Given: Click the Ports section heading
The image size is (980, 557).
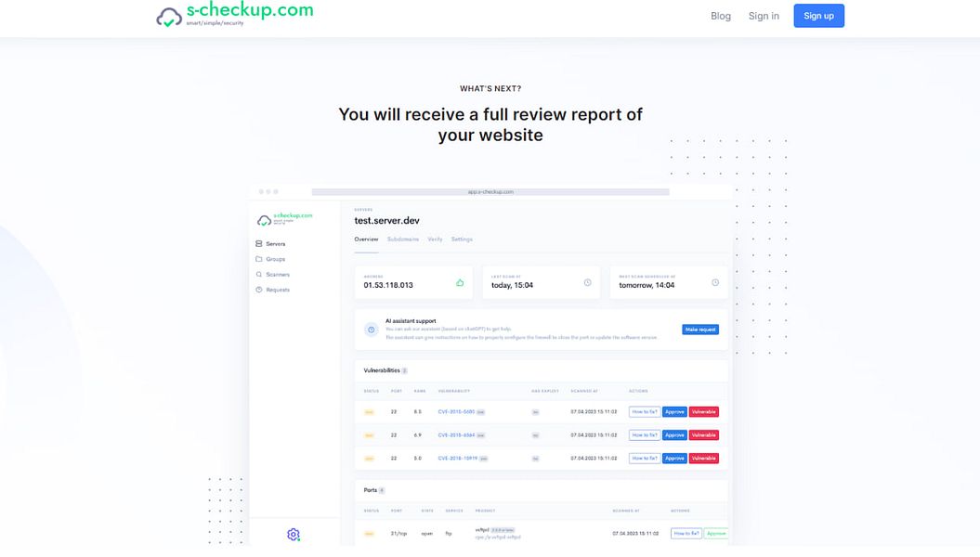Looking at the screenshot, I should [x=370, y=490].
